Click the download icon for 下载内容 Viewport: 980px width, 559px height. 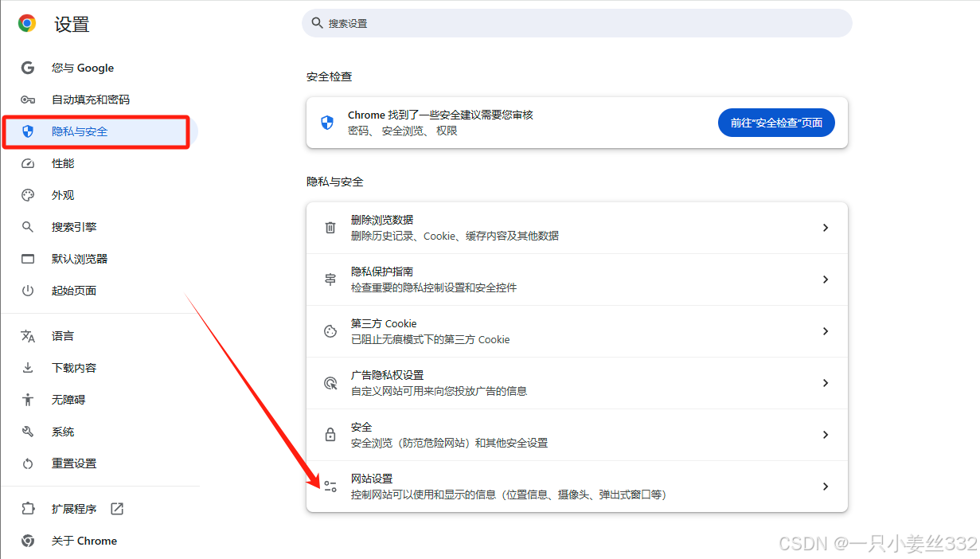(x=27, y=367)
